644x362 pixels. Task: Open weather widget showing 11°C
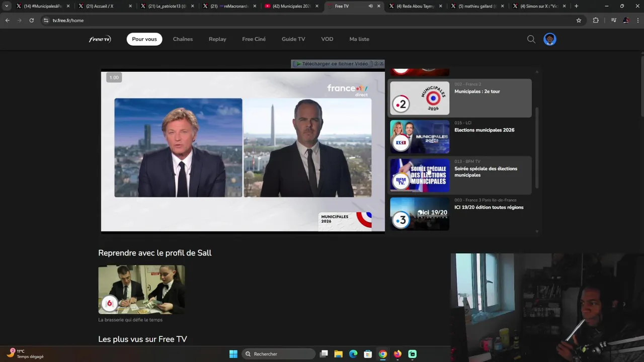pos(25,354)
